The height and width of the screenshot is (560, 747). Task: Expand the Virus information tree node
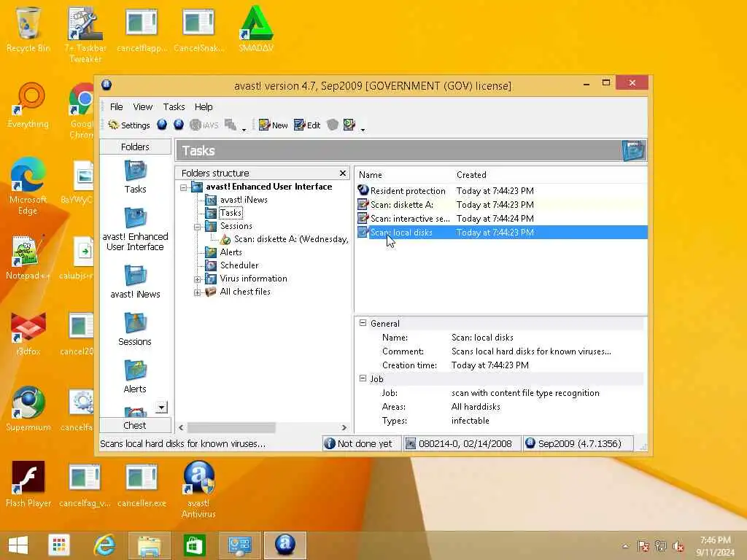[x=197, y=279]
